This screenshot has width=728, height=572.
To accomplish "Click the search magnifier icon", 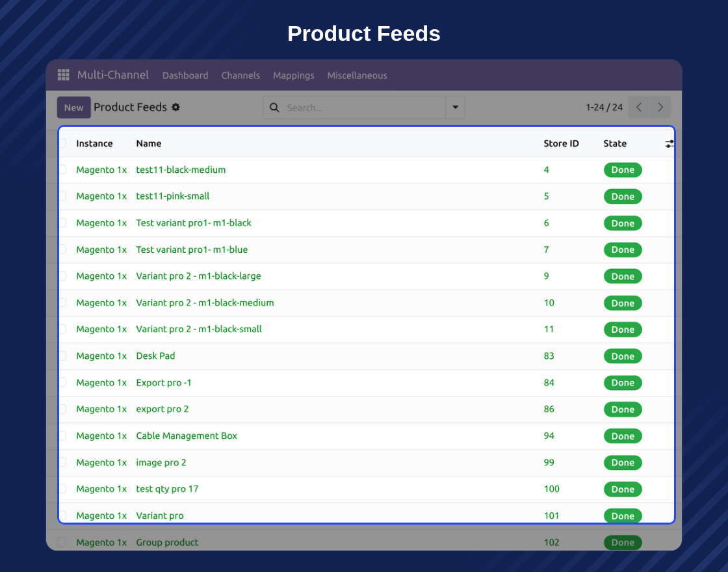I will click(x=274, y=108).
